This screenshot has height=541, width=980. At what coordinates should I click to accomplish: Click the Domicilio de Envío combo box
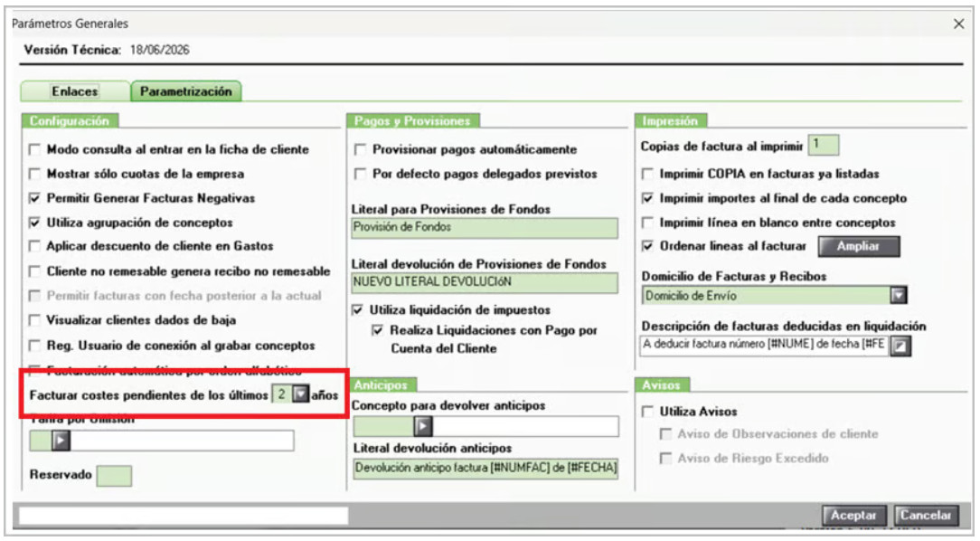(774, 295)
